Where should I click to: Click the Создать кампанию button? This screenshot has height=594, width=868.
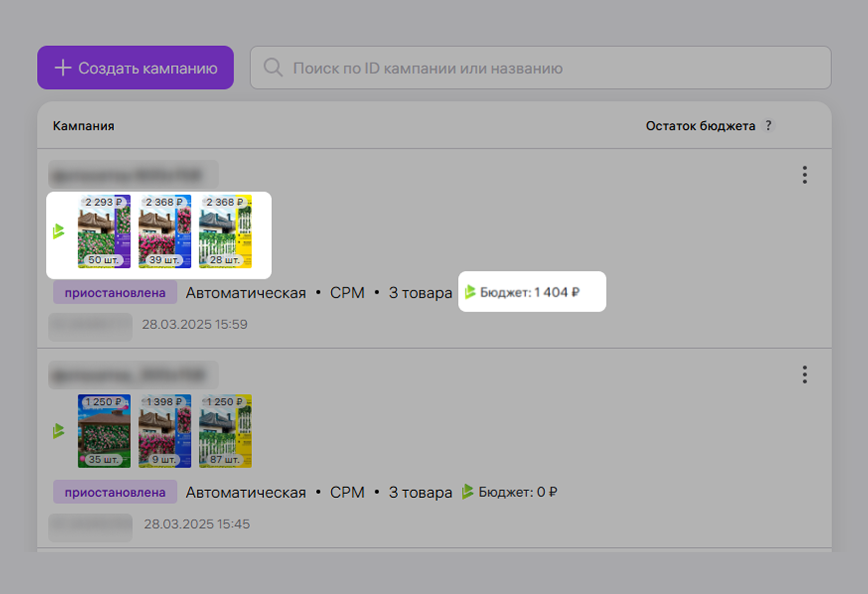[x=135, y=68]
